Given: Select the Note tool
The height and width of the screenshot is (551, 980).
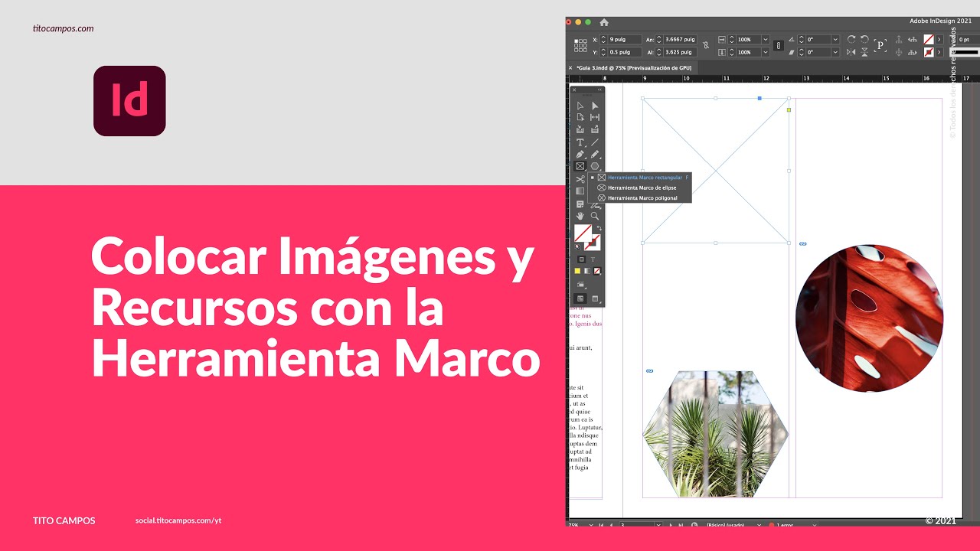Looking at the screenshot, I should point(580,204).
